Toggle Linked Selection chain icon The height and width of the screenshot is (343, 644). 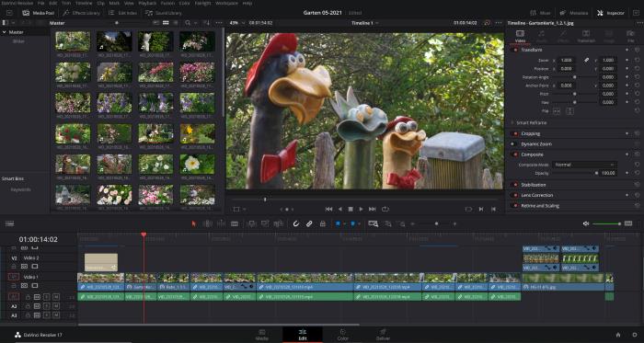309,223
